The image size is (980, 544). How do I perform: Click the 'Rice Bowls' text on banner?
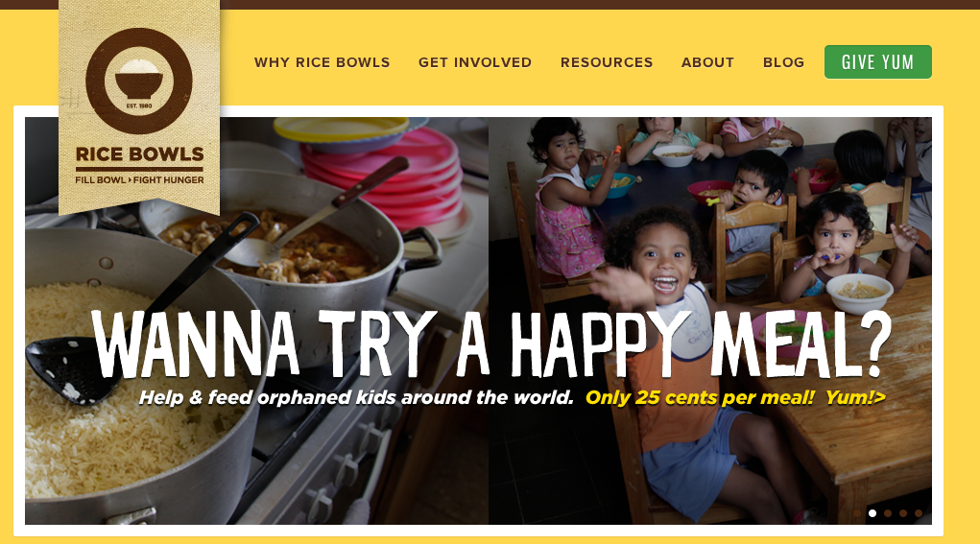click(139, 154)
